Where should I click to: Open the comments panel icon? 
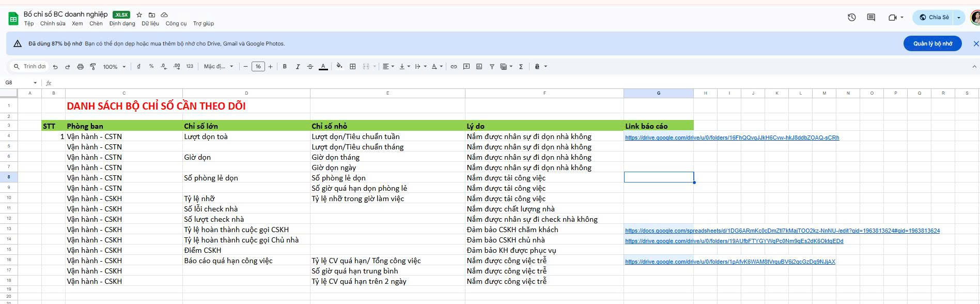[871, 18]
